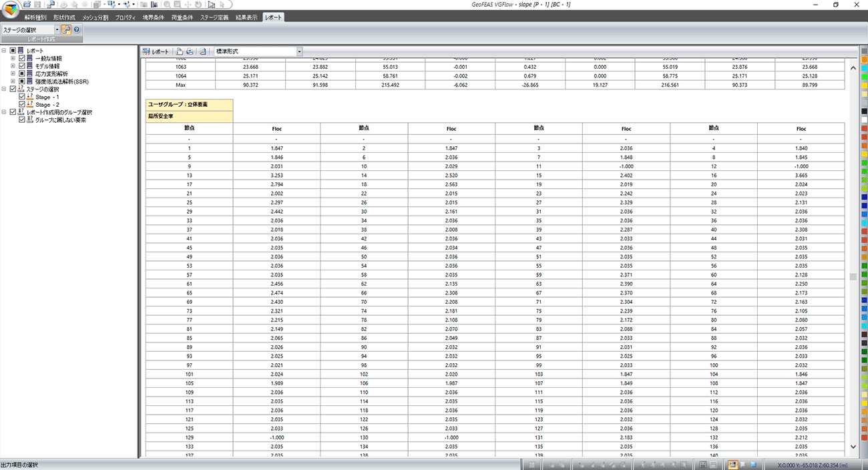Click the レポート generate button in report toolbar
The image size is (868, 470).
pyautogui.click(x=156, y=51)
